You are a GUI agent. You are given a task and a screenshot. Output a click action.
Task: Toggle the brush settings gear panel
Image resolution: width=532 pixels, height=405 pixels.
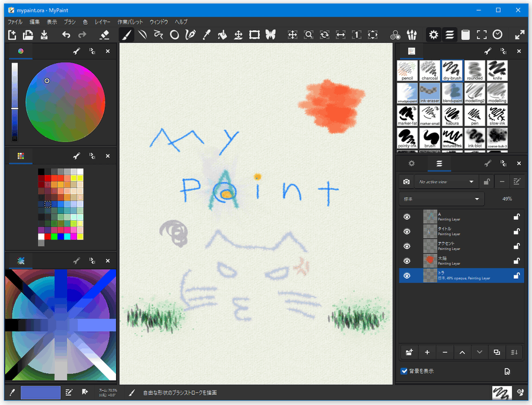pos(434,35)
